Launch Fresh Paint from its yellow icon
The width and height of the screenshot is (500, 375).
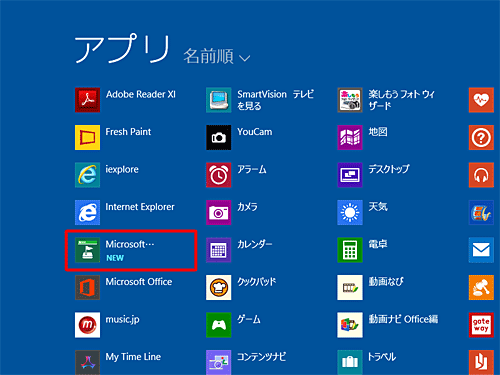pyautogui.click(x=87, y=137)
